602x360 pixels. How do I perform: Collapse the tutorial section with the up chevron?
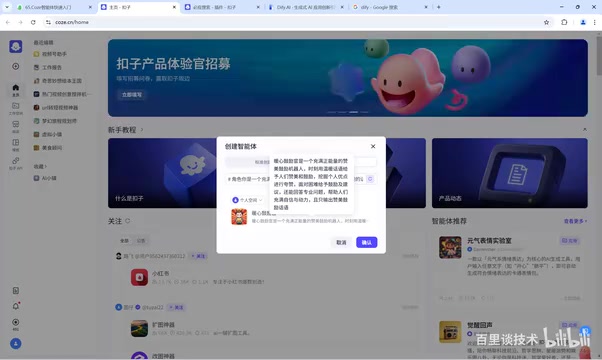click(584, 130)
